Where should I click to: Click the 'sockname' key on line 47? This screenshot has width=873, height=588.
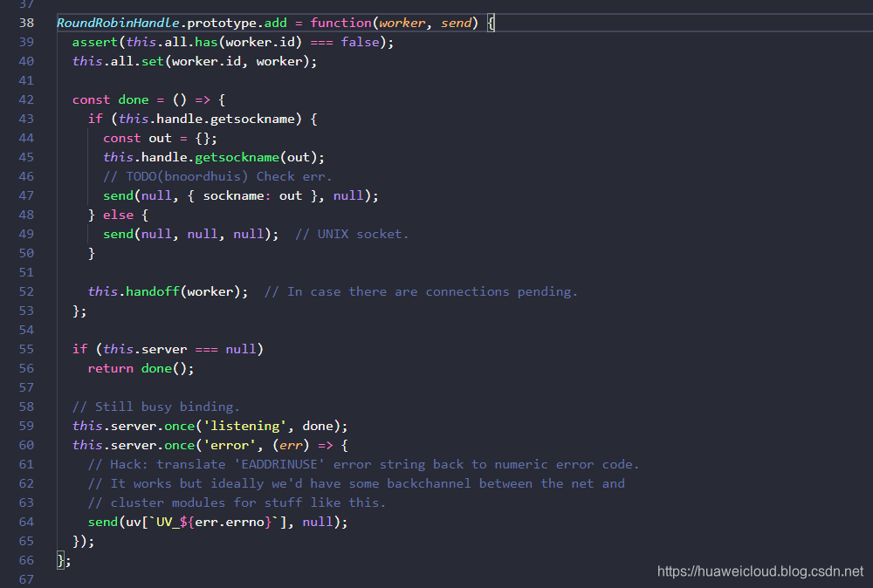233,195
